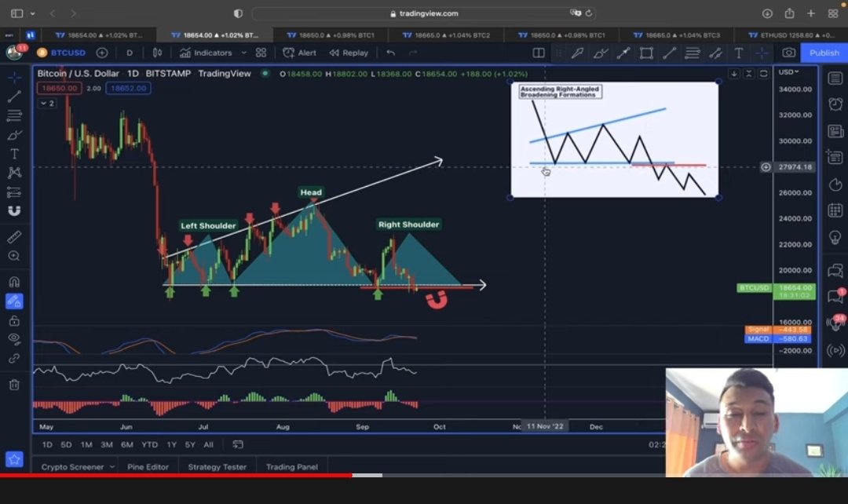This screenshot has height=504, width=848.
Task: Click the undo arrow in top toolbar
Action: (x=390, y=53)
